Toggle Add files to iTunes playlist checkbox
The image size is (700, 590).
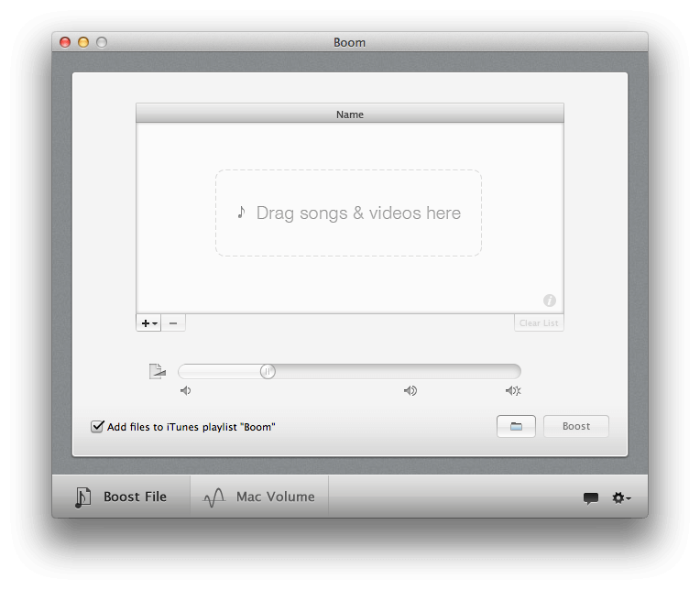97,427
